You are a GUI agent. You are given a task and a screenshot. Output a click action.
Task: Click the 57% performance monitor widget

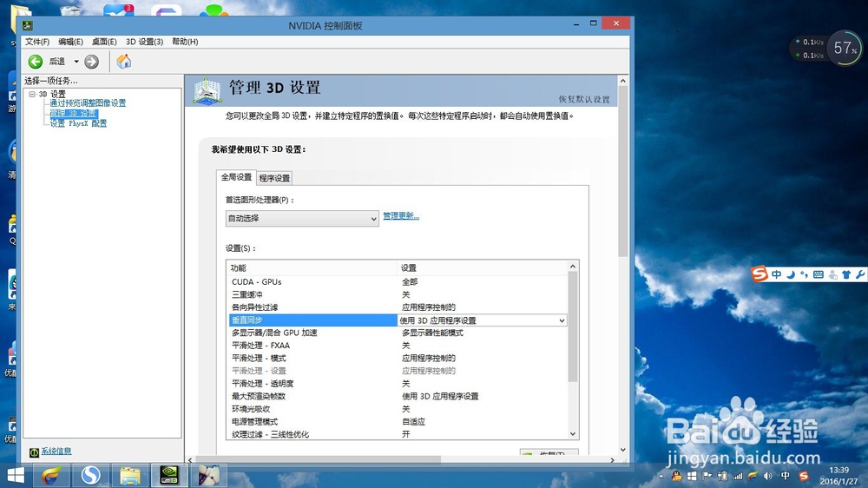coord(845,48)
